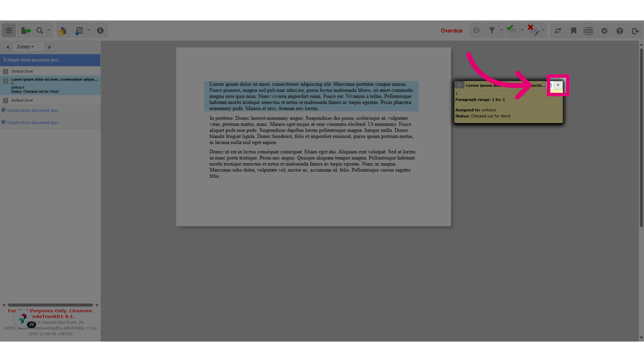Open the hamburger menu in the toolbar
644x362 pixels.
(x=9, y=31)
